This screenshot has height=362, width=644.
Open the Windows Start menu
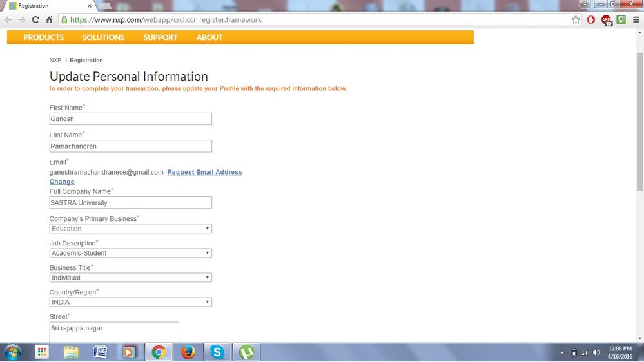click(12, 352)
